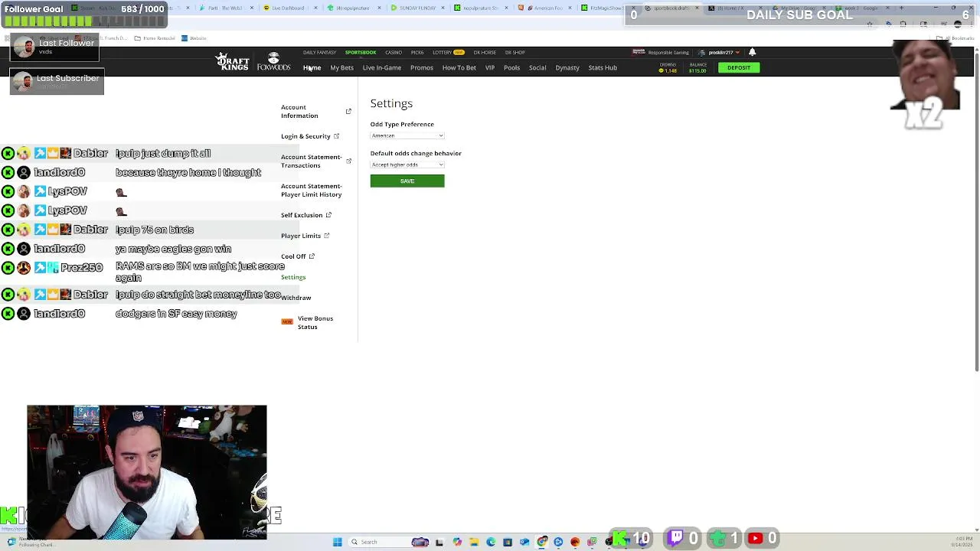980x551 pixels.
Task: Switch to Daily Fantasy product
Action: click(319, 52)
